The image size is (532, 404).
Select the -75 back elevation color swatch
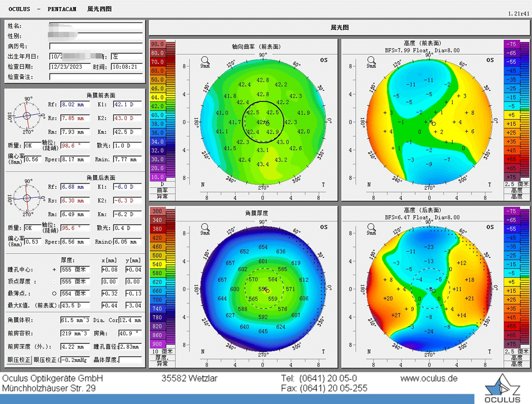(511, 211)
